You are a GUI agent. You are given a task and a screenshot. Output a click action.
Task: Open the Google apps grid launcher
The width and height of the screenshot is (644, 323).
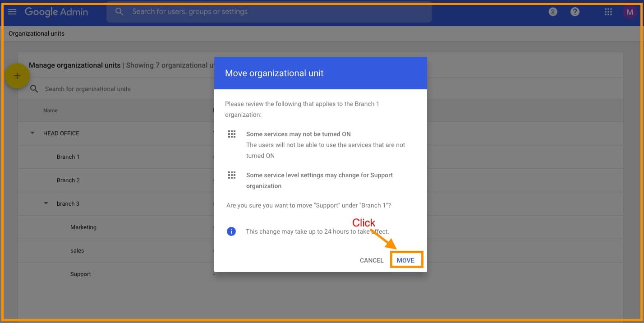(608, 12)
